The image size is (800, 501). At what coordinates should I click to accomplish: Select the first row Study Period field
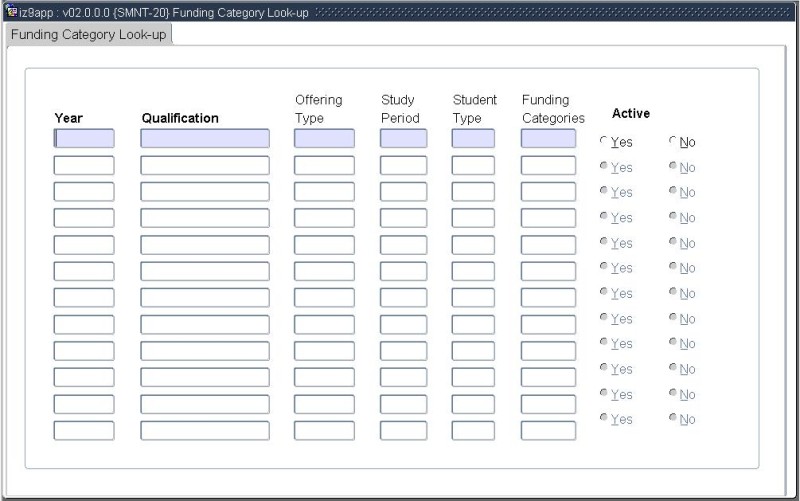pyautogui.click(x=403, y=139)
